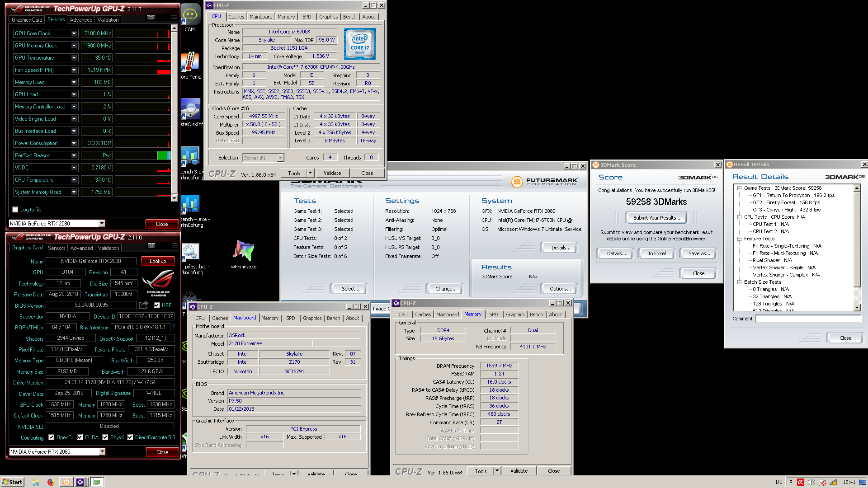Switch to the CPU-Z taskbar button
The width and height of the screenshot is (868, 488).
coord(80,482)
